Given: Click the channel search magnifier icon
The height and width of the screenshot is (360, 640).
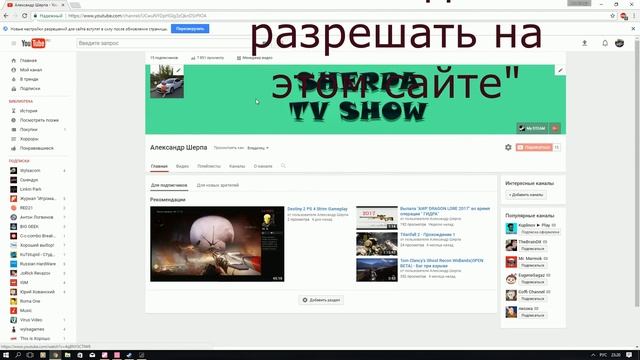Looking at the screenshot, I should point(283,166).
